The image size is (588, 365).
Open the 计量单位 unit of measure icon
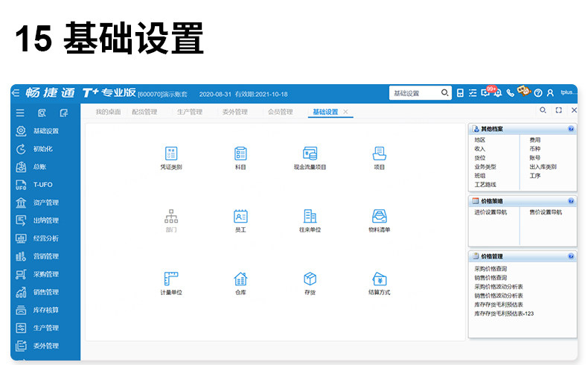(171, 279)
